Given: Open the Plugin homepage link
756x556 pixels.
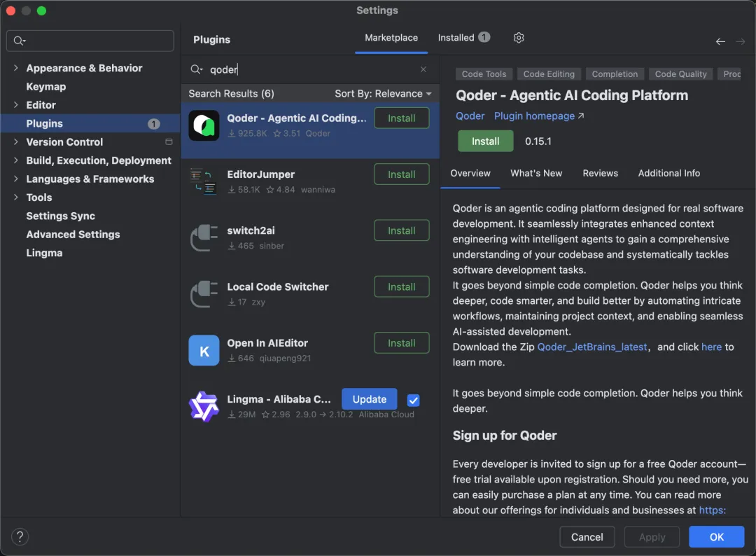Looking at the screenshot, I should pos(539,116).
